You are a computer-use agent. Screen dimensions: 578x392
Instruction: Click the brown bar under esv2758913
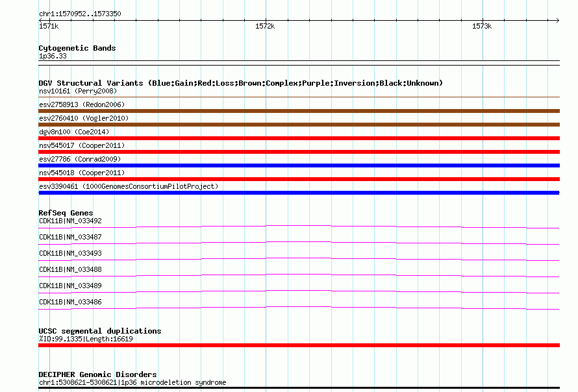point(299,111)
